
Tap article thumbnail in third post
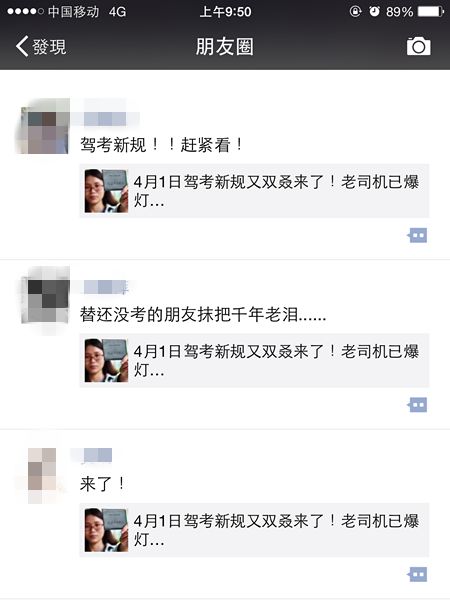click(x=106, y=530)
